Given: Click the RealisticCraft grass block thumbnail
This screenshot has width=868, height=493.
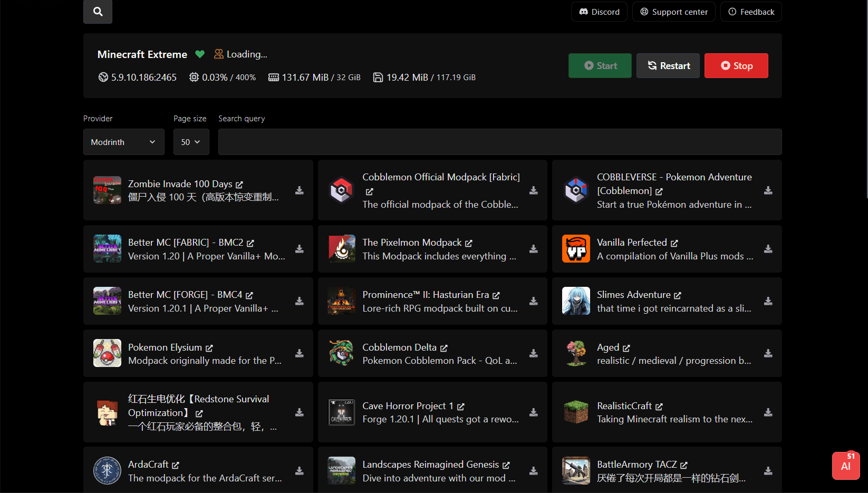Looking at the screenshot, I should point(576,412).
